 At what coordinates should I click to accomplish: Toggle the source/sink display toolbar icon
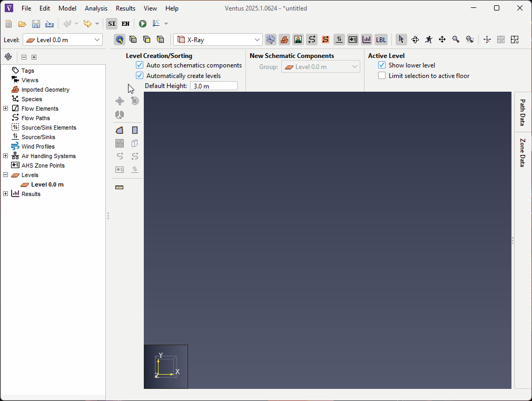click(x=339, y=40)
